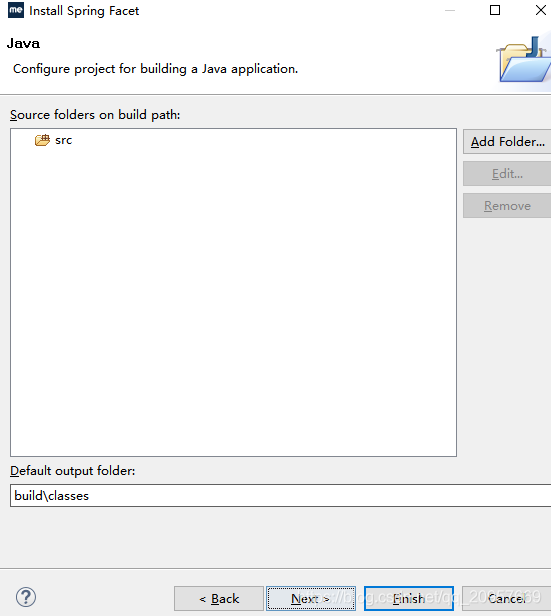
Task: Click the MyEclipse 'me' title bar icon
Action: tap(16, 10)
